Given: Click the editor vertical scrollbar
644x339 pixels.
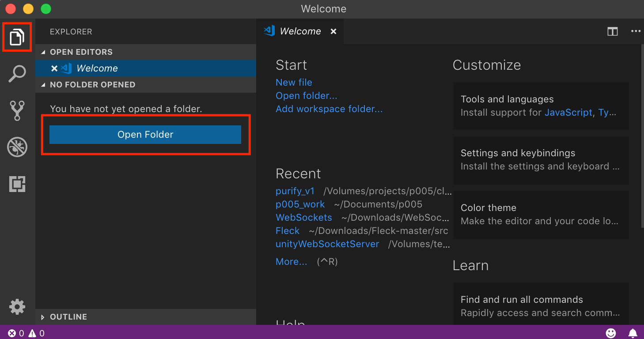Looking at the screenshot, I should (x=642, y=136).
